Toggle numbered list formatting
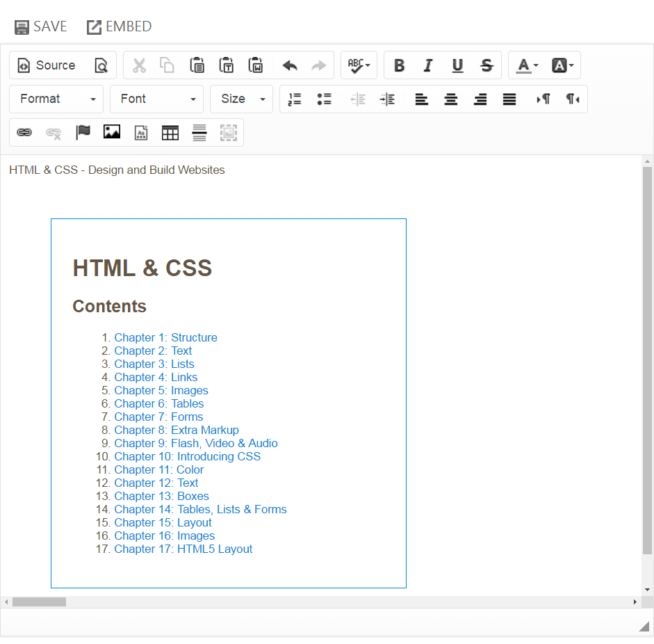 pyautogui.click(x=295, y=99)
